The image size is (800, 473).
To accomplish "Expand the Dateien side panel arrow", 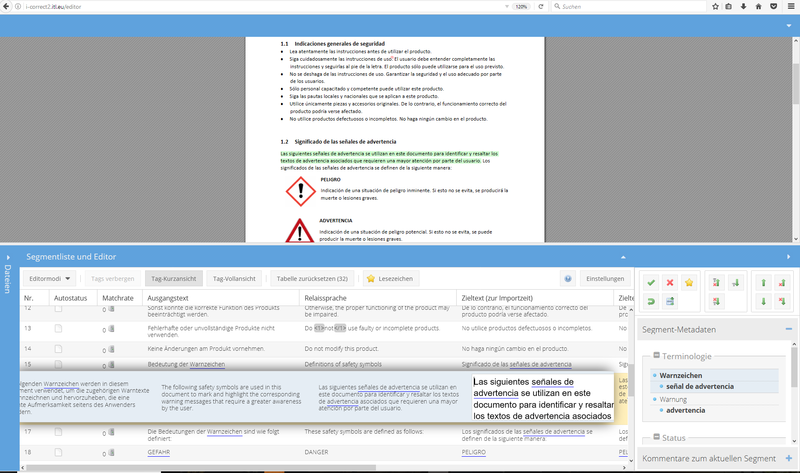I will point(8,257).
